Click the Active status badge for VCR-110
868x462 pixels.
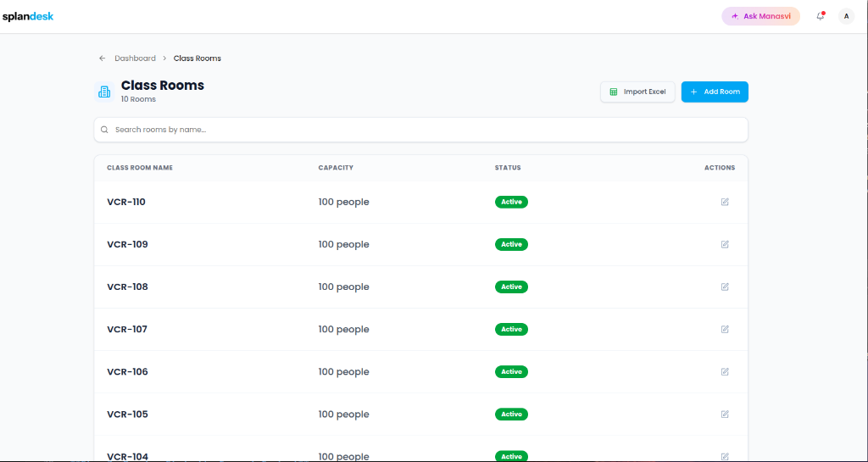click(x=511, y=202)
